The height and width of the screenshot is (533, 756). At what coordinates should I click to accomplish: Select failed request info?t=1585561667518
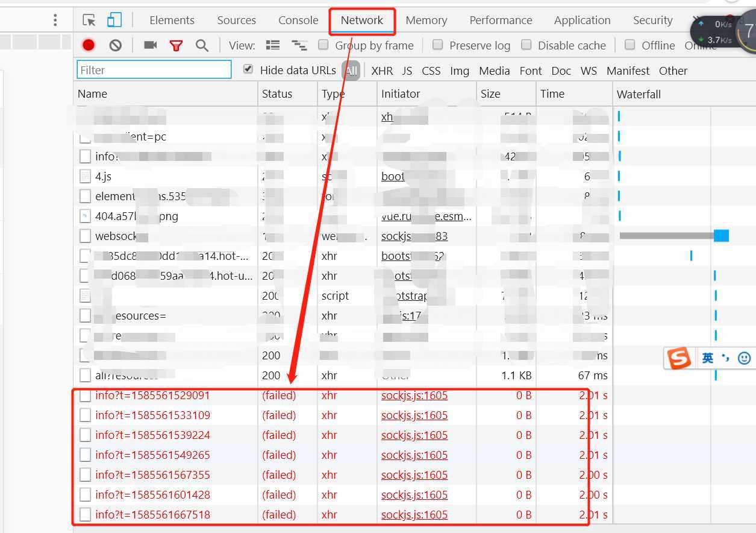pyautogui.click(x=152, y=514)
